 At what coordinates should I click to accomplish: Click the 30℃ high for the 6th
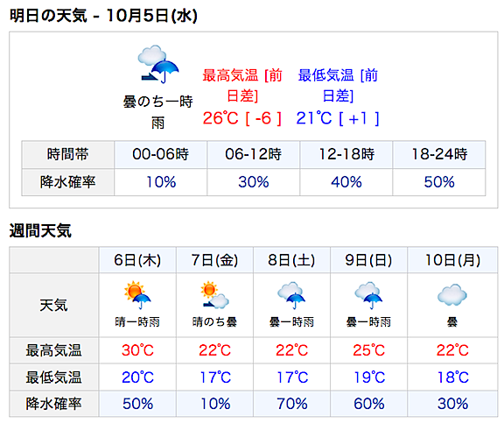click(137, 350)
